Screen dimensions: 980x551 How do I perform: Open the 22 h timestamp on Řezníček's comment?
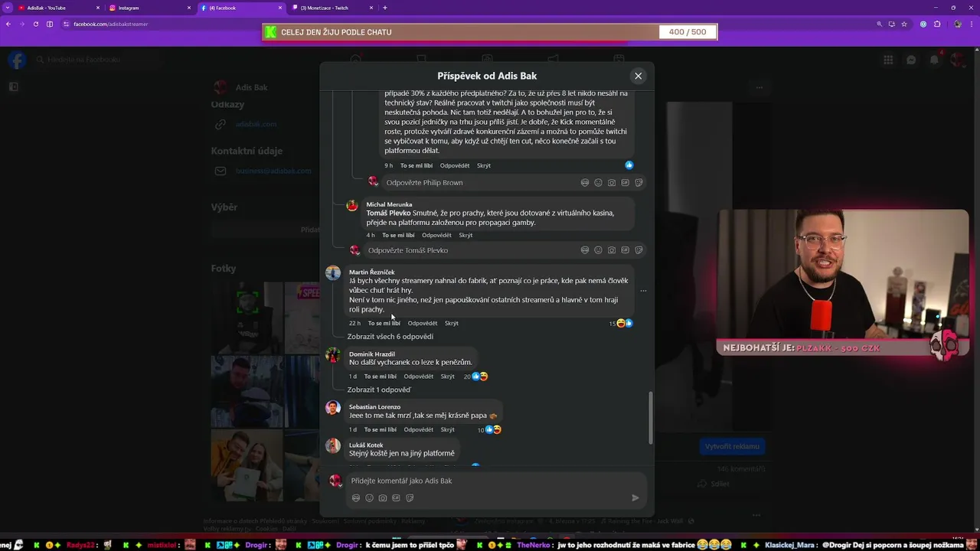[x=354, y=323]
